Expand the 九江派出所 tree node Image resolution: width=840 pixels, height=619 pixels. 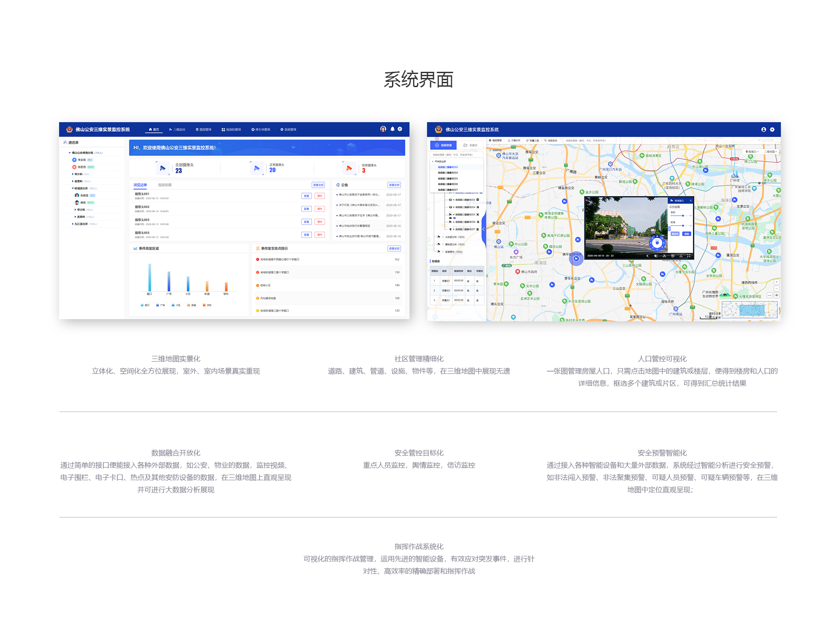pos(73,224)
